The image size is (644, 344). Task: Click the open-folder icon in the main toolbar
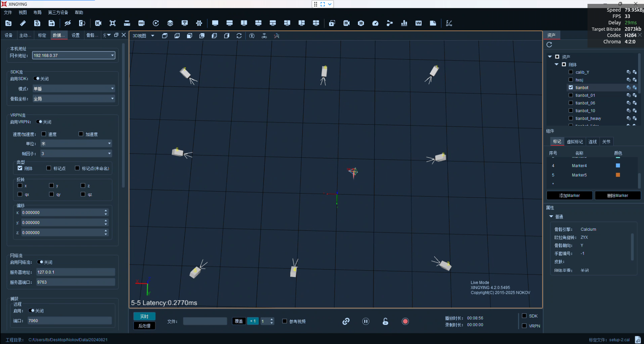point(8,23)
